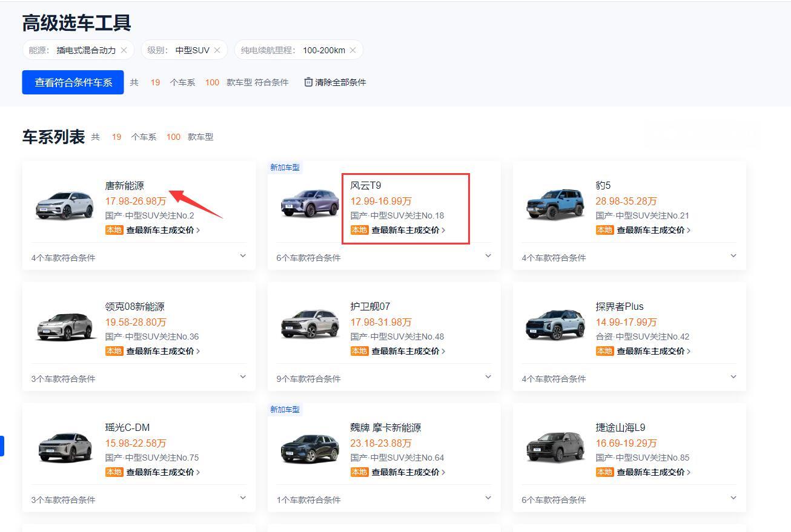
Task: Open 捷途山海L9 car image
Action: tap(555, 447)
